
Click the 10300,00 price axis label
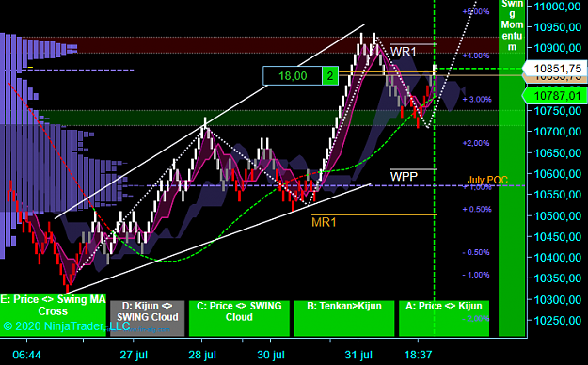click(x=558, y=300)
